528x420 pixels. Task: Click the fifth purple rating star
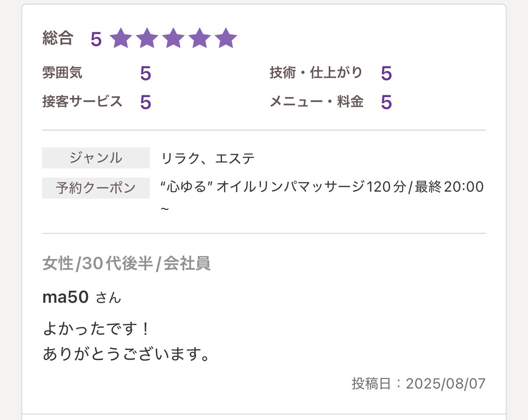coord(226,38)
